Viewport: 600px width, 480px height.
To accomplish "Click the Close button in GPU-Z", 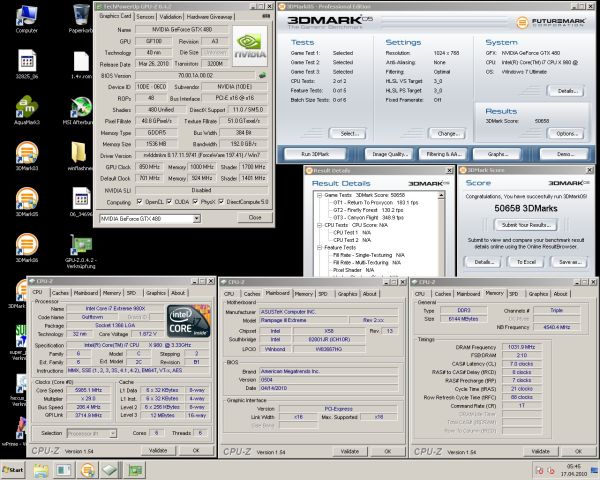I will click(255, 217).
